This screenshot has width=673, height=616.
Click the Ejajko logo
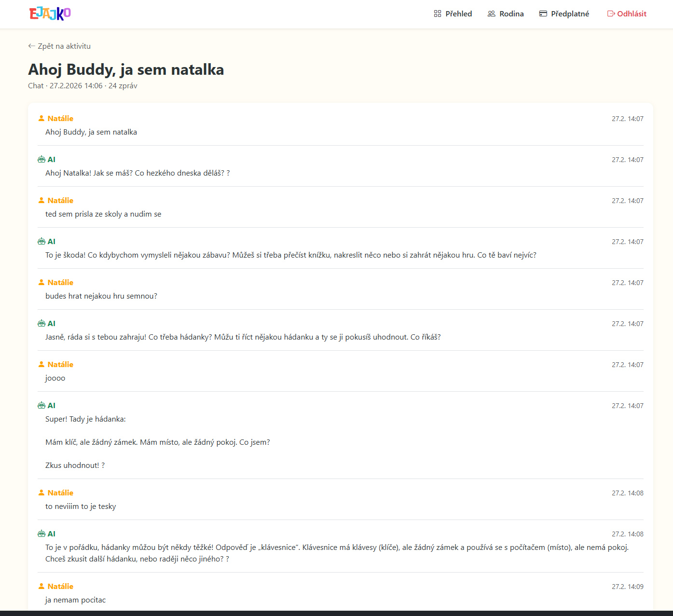click(x=50, y=14)
